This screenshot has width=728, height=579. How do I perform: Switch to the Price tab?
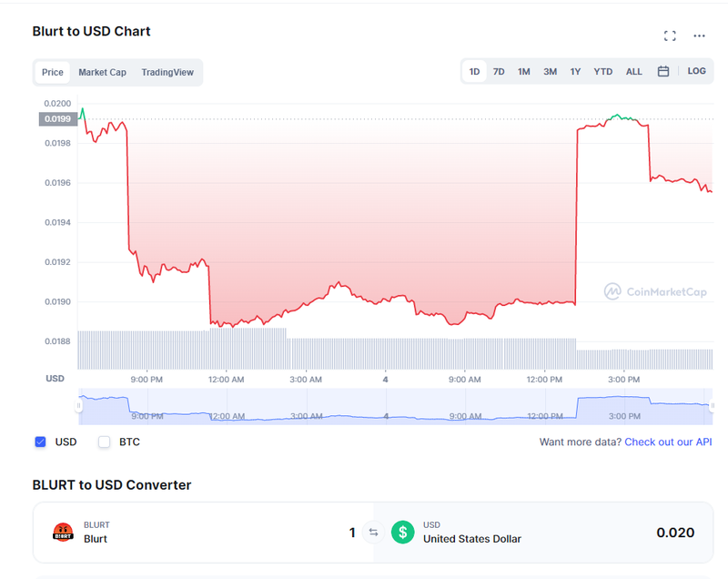(x=53, y=73)
